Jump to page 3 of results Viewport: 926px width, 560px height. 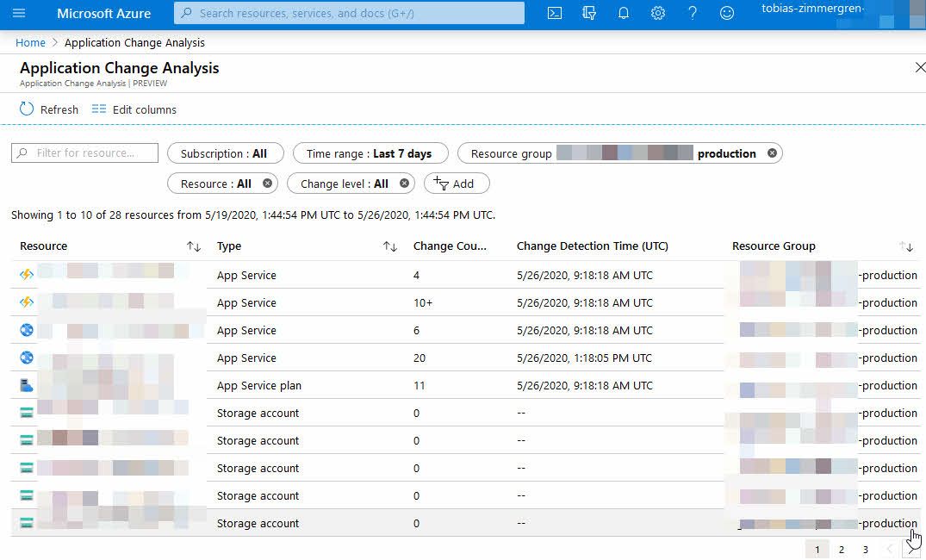pyautogui.click(x=866, y=549)
